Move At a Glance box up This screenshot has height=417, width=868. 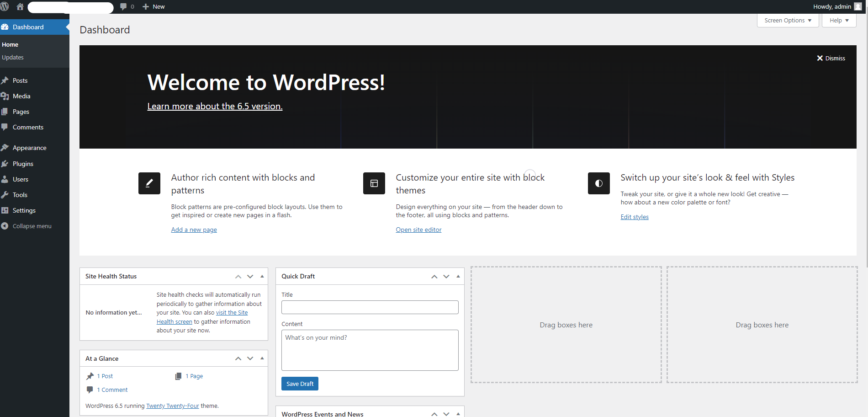click(x=238, y=358)
